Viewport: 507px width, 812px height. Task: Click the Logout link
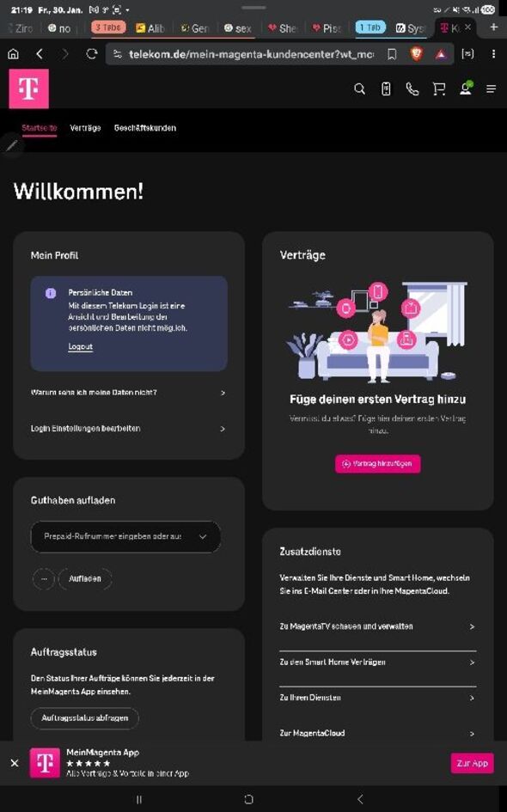(80, 346)
